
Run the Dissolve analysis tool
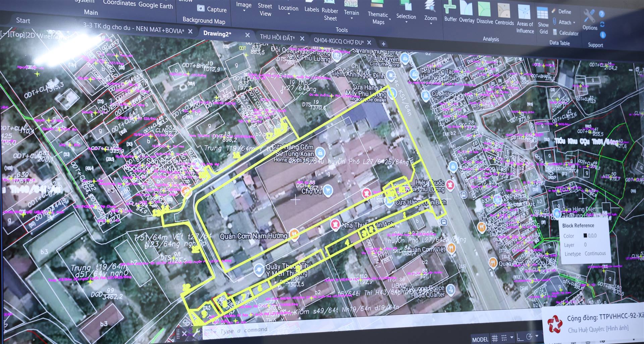pos(485,13)
